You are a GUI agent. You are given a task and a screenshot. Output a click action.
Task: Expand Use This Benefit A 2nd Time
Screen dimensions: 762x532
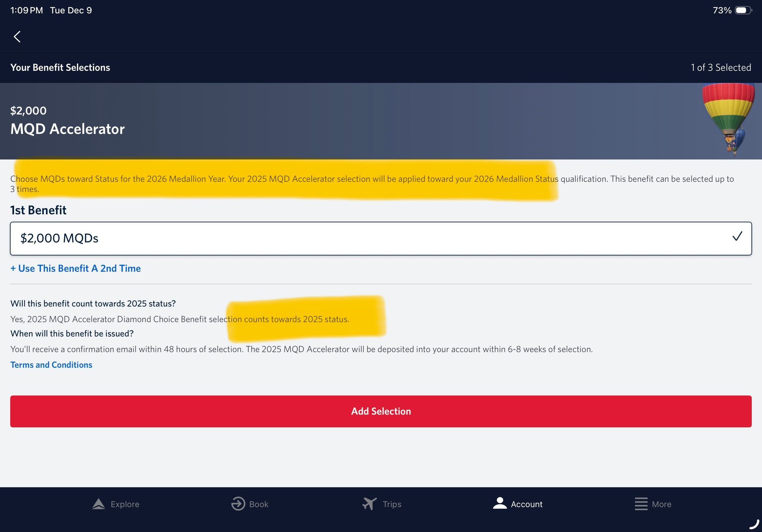pyautogui.click(x=75, y=268)
